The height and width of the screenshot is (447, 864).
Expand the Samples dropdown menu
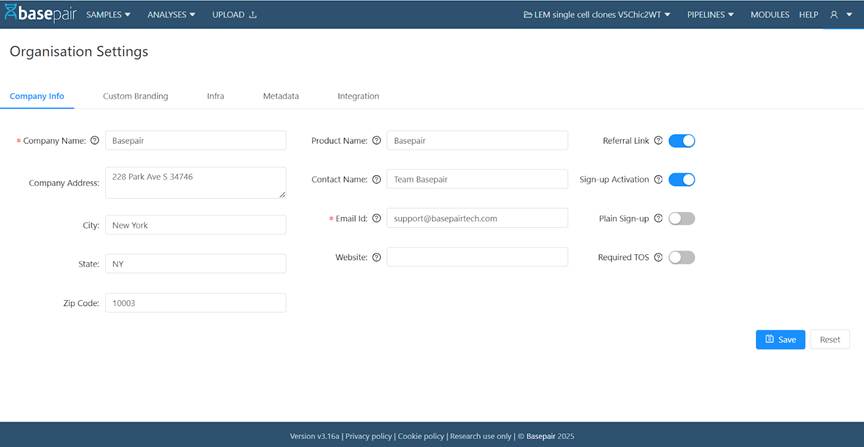pyautogui.click(x=108, y=15)
